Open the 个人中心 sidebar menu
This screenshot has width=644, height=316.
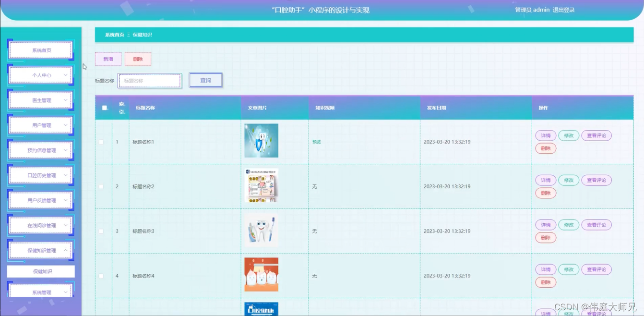pyautogui.click(x=41, y=75)
